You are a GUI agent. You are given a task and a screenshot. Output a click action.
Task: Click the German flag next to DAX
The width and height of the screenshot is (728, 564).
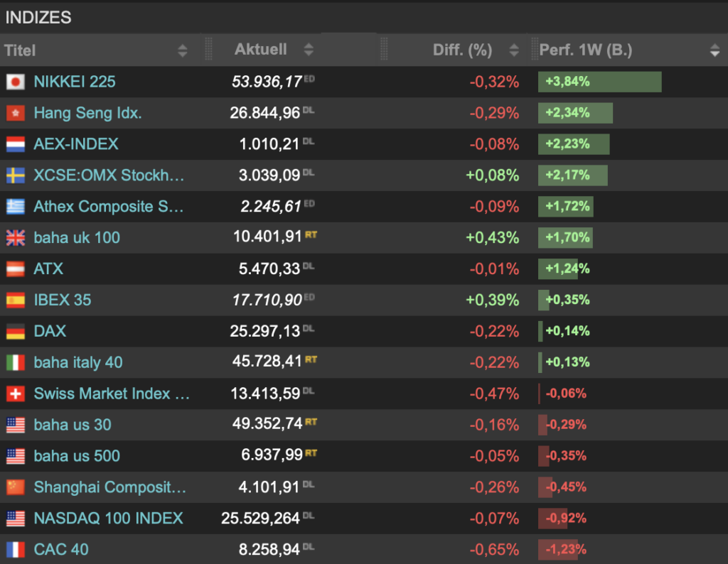(15, 331)
